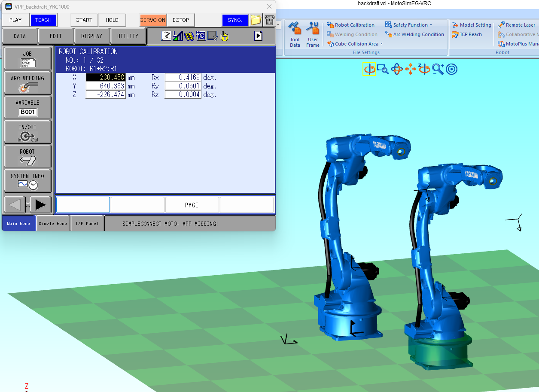Screen dimensions: 539x392
Task: Open the ARC WELDING menu button
Action: click(27, 83)
